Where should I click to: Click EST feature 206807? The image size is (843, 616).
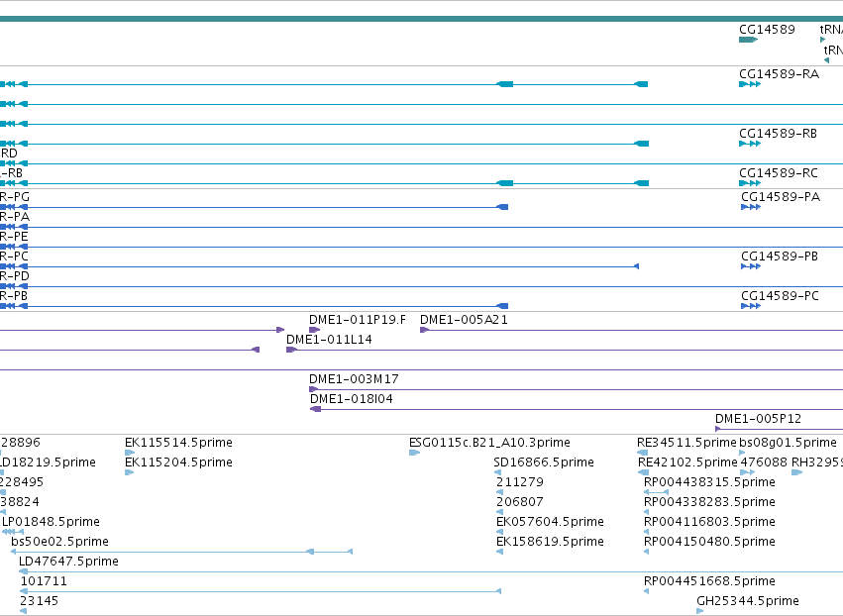[520, 502]
